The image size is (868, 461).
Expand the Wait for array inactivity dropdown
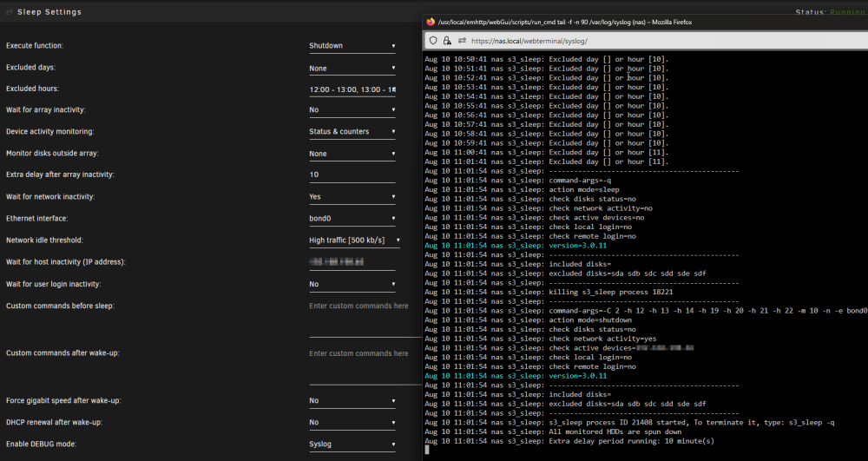pos(352,109)
